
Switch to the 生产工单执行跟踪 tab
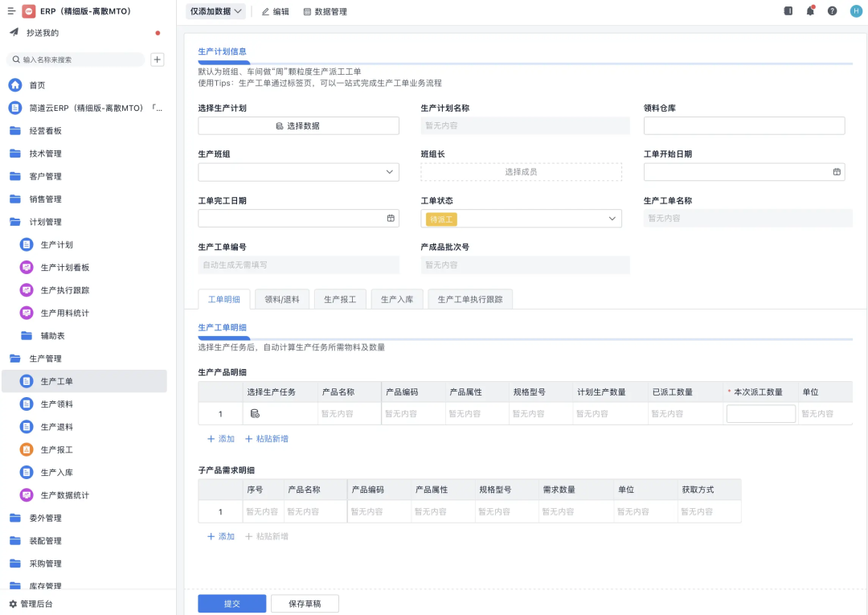[x=470, y=299]
